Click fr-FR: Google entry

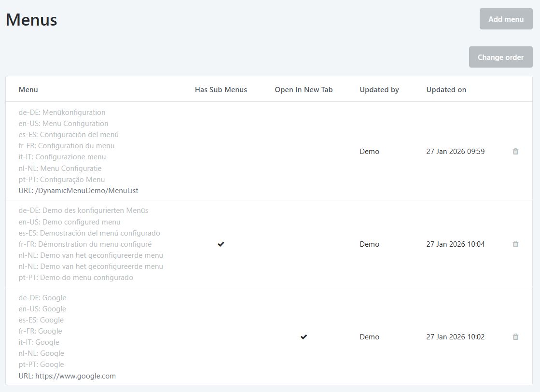40,331
